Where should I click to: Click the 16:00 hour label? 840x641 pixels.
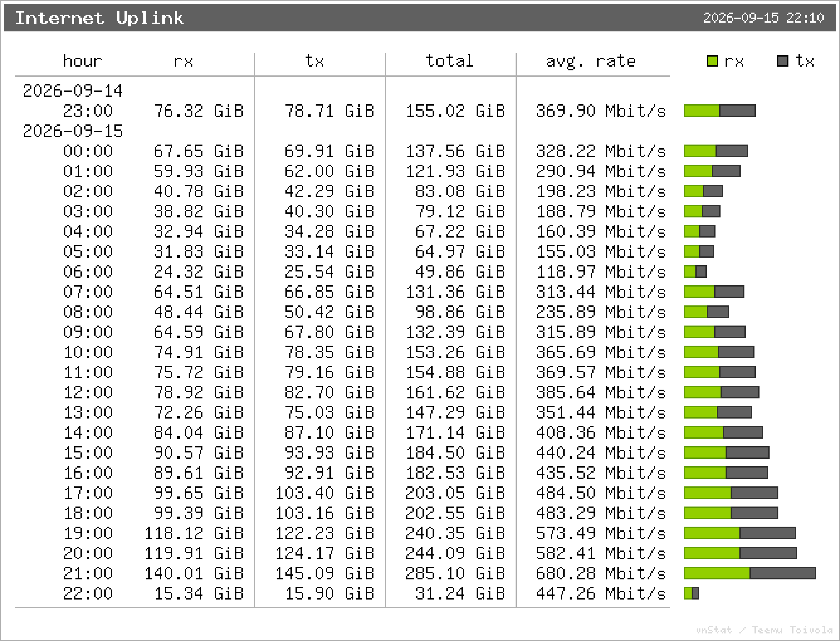point(88,473)
